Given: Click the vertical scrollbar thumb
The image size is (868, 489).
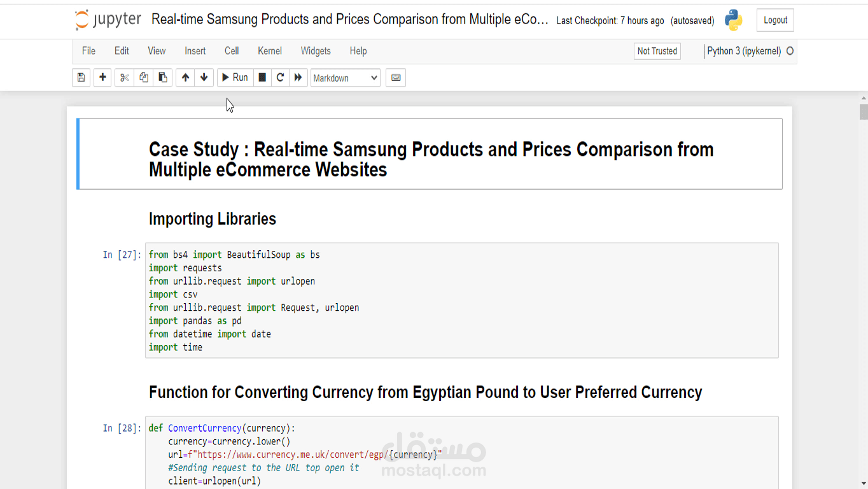Looking at the screenshot, I should click(x=864, y=112).
